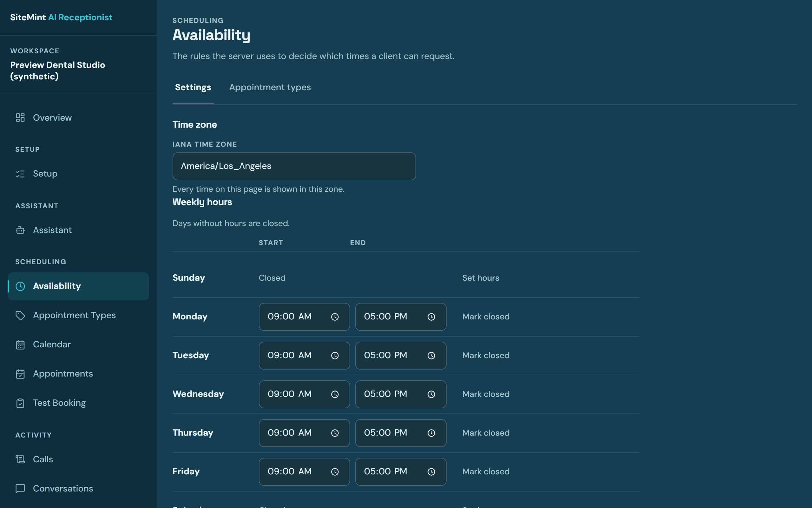This screenshot has width=812, height=508.
Task: Click the Test Booking clipboard icon
Action: 20,403
